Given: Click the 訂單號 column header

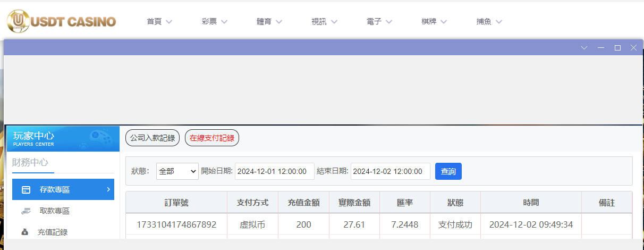Looking at the screenshot, I should [176, 203].
